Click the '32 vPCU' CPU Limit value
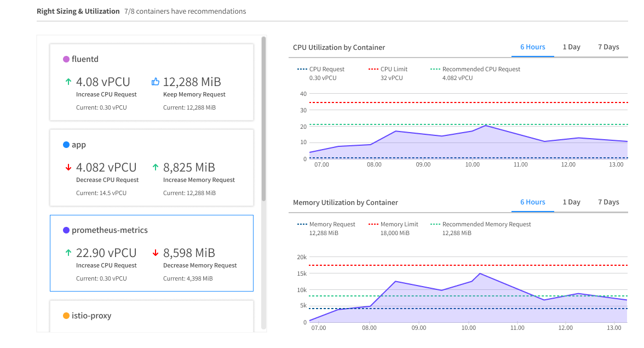This screenshot has width=644, height=348. pyautogui.click(x=392, y=78)
